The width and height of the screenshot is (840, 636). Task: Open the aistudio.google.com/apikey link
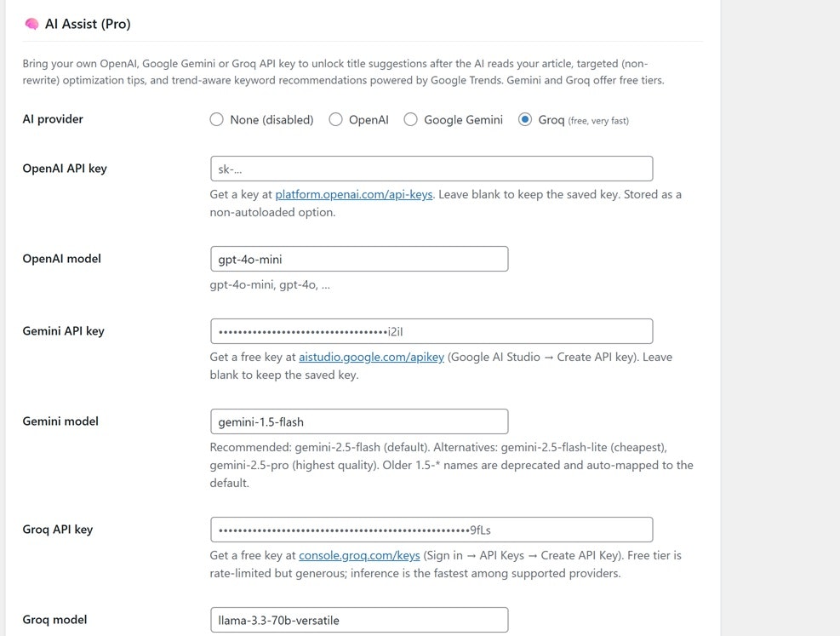[371, 357]
